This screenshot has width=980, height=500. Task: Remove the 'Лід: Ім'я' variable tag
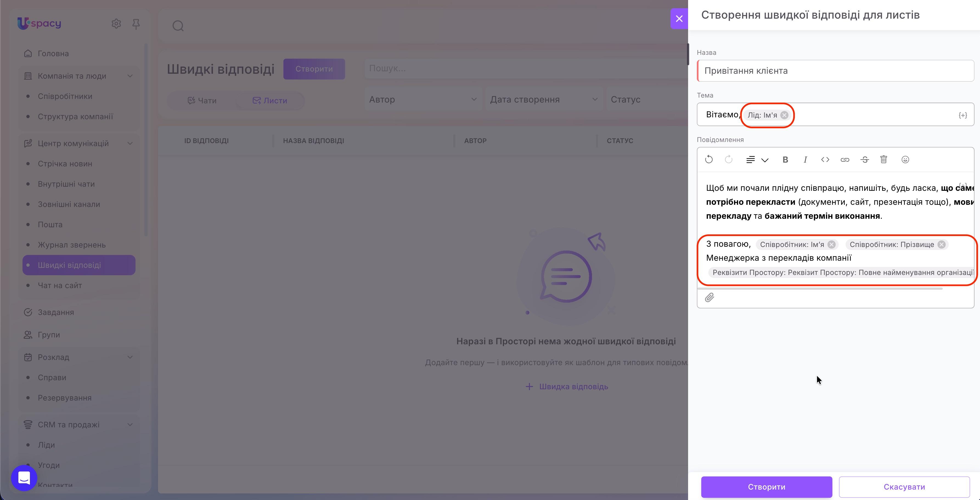784,115
